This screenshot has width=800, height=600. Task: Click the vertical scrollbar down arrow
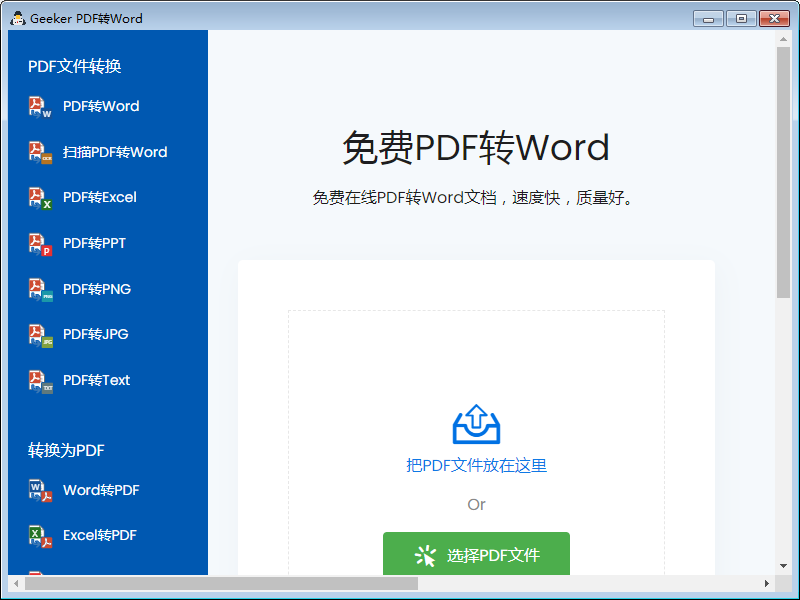click(783, 566)
